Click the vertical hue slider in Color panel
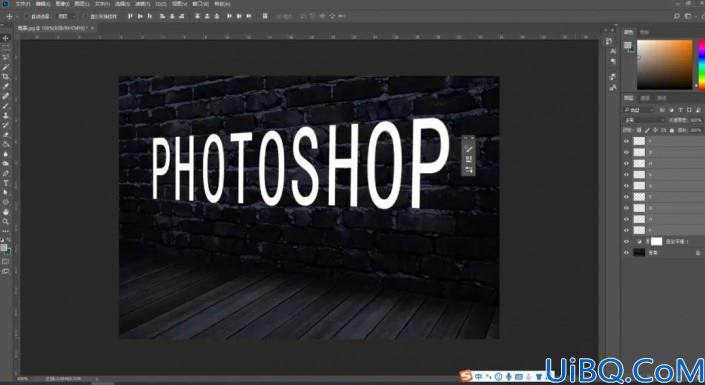705x385 pixels. point(701,64)
